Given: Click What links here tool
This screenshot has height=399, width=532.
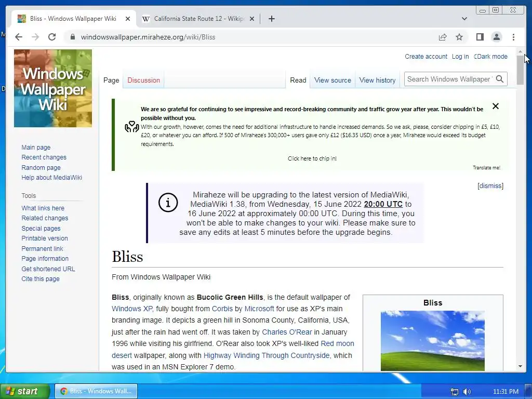Looking at the screenshot, I should pos(43,208).
